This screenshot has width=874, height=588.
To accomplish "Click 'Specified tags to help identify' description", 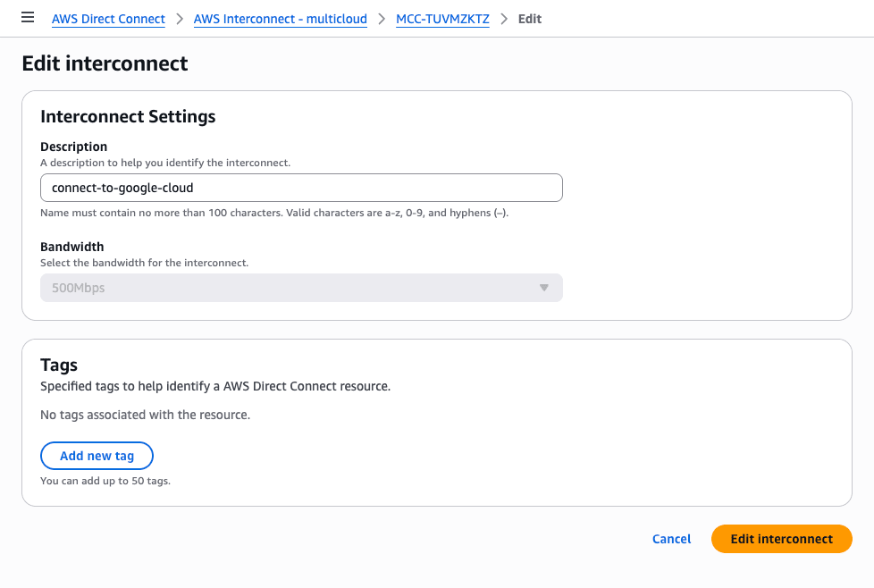I will pos(215,386).
